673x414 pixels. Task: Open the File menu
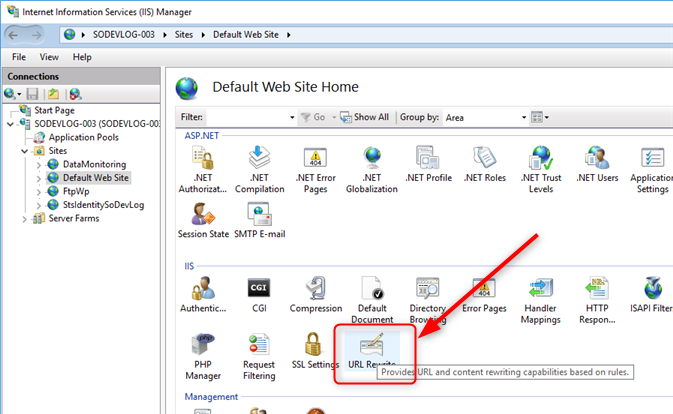point(19,57)
